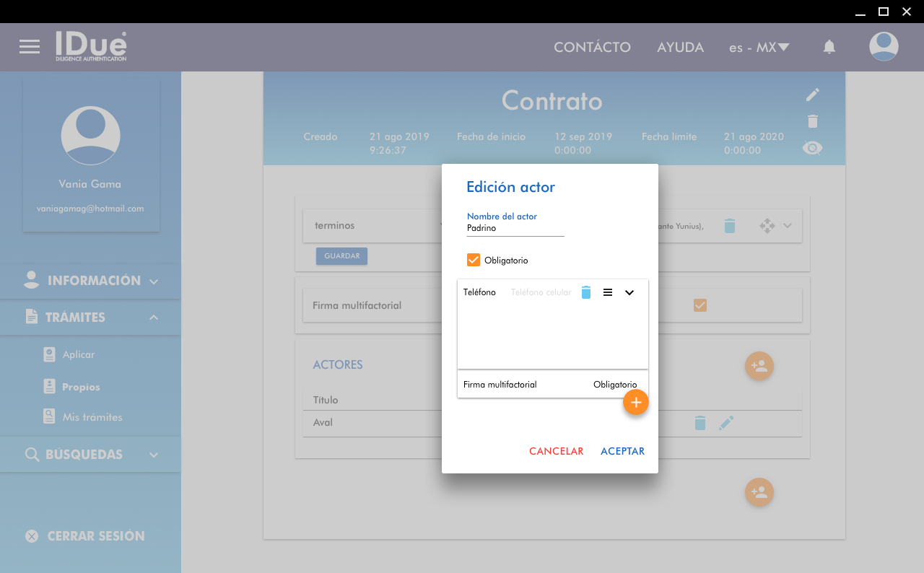Open the es - MX language dropdown
Screen dimensions: 924x573
(x=759, y=48)
